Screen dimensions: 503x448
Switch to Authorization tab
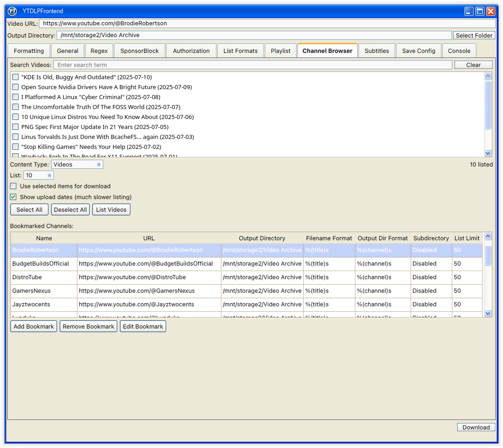click(x=191, y=51)
